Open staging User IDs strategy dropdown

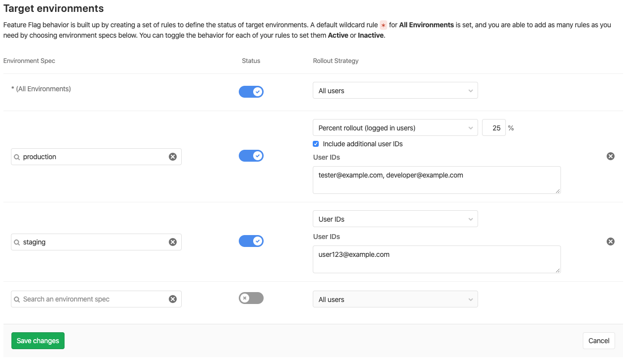coord(395,219)
